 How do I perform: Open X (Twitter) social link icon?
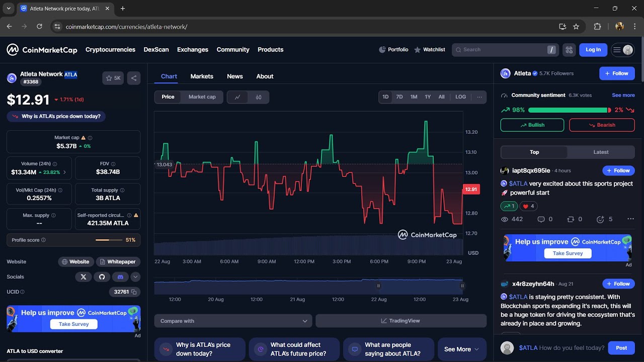(84, 277)
